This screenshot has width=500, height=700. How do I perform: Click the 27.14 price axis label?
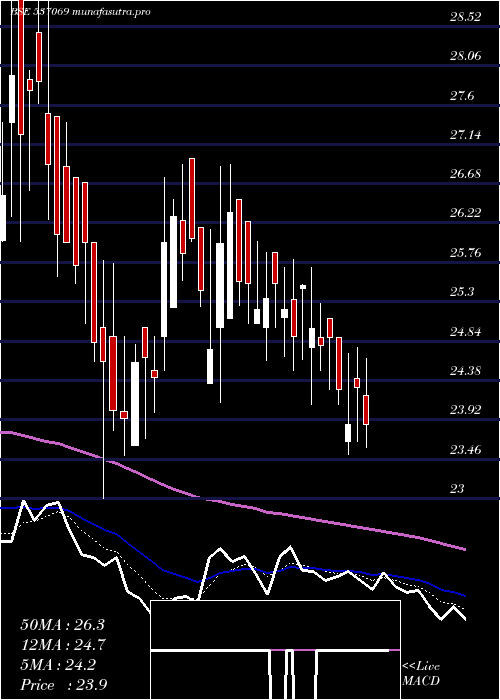point(466,134)
